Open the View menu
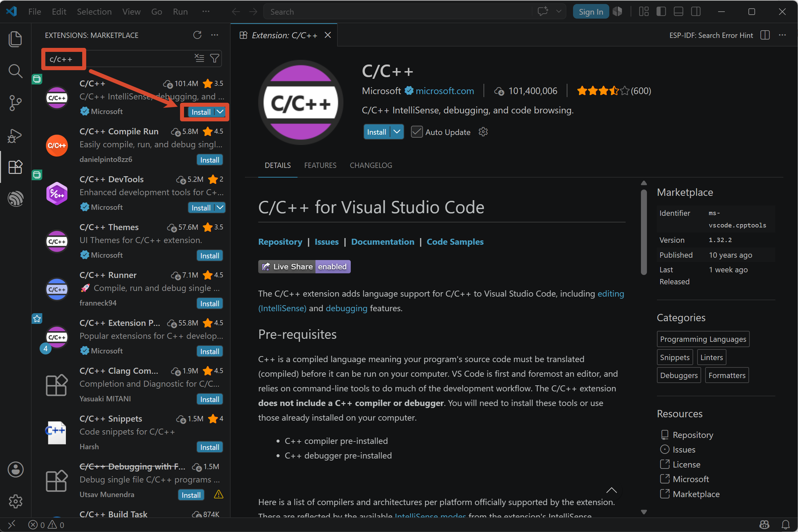 click(x=131, y=12)
